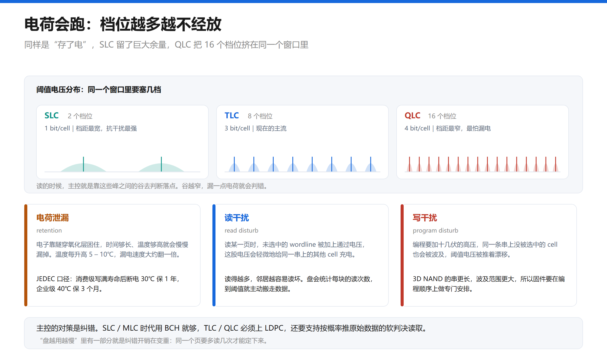The width and height of the screenshot is (607, 364).
Task: Click the footnote starting “盘越用越慢”
Action: click(153, 341)
